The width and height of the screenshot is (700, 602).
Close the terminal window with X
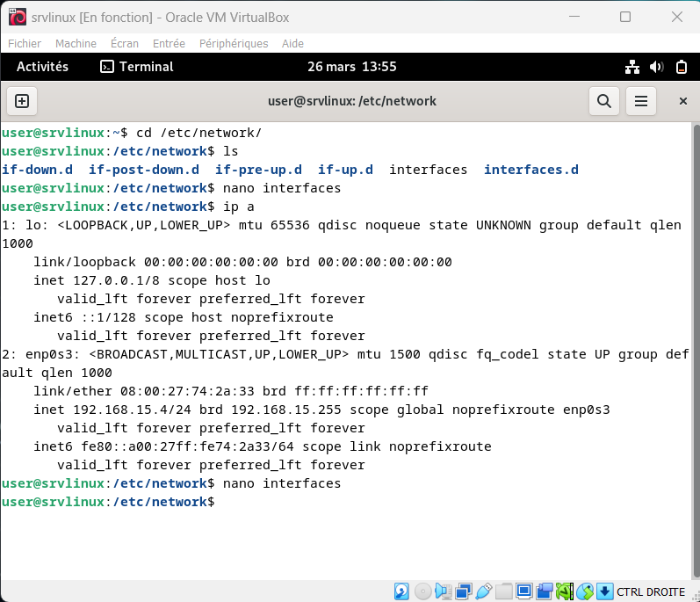(683, 101)
